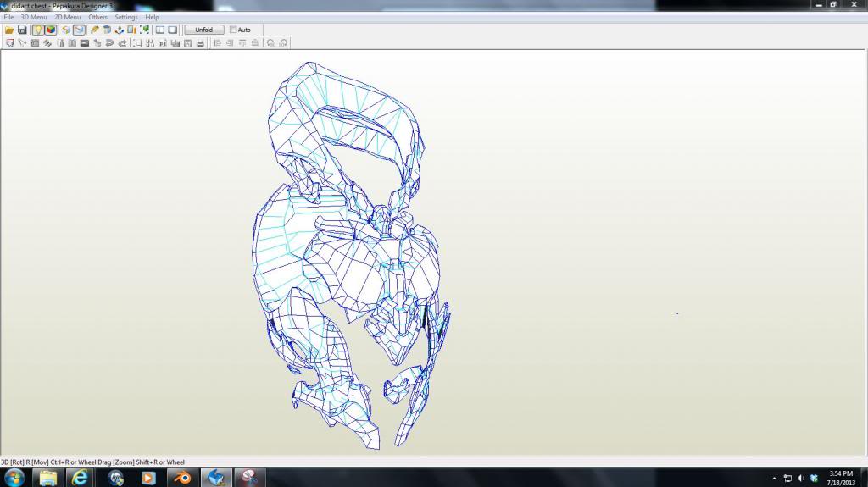Viewport: 868px width, 487px height.
Task: Switch to split 3D/2D window layout icon
Action: click(160, 30)
